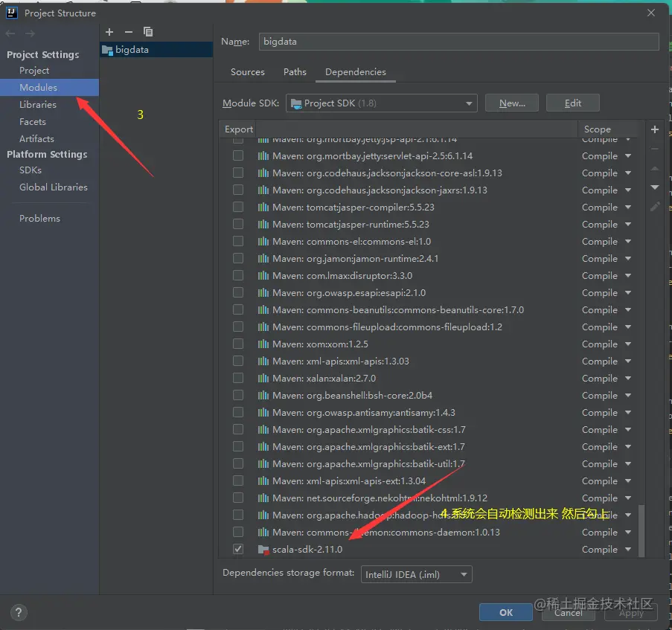Click the library icon for commons-daemon:1.0.13
The width and height of the screenshot is (672, 630).
pyautogui.click(x=263, y=533)
